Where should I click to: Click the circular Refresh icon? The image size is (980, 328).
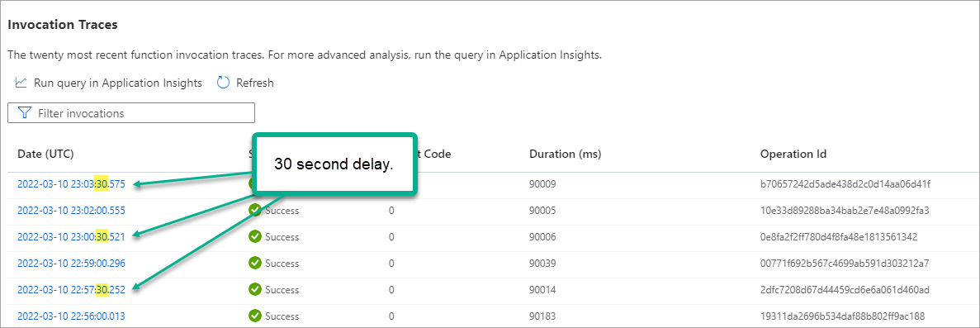tap(223, 82)
